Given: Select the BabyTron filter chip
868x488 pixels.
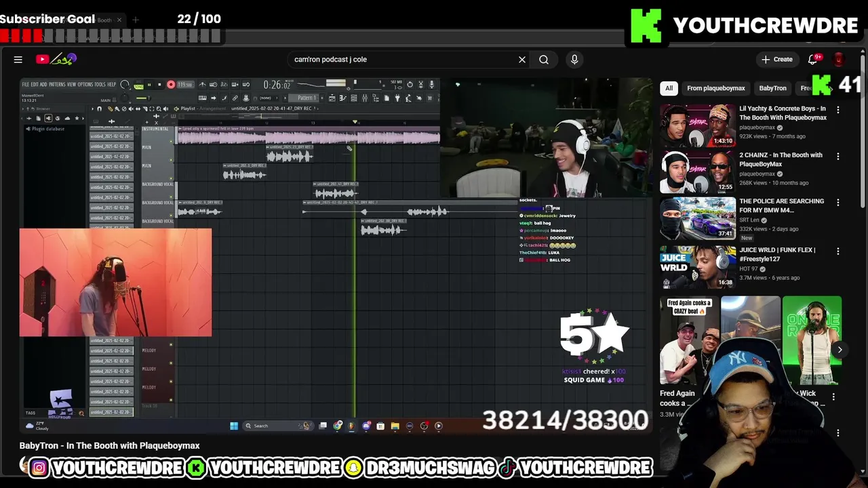Looking at the screenshot, I should (x=772, y=88).
